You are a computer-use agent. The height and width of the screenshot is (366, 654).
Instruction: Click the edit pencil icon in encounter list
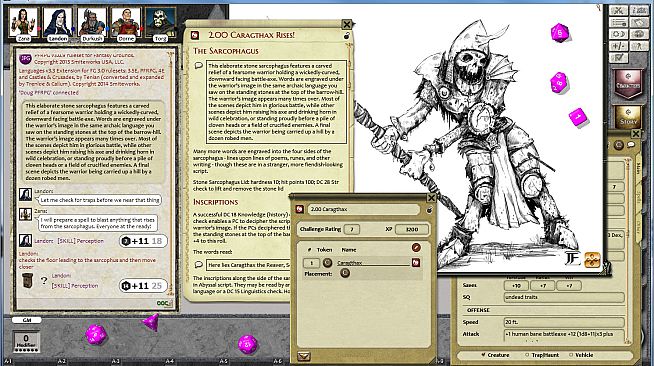[x=416, y=248]
